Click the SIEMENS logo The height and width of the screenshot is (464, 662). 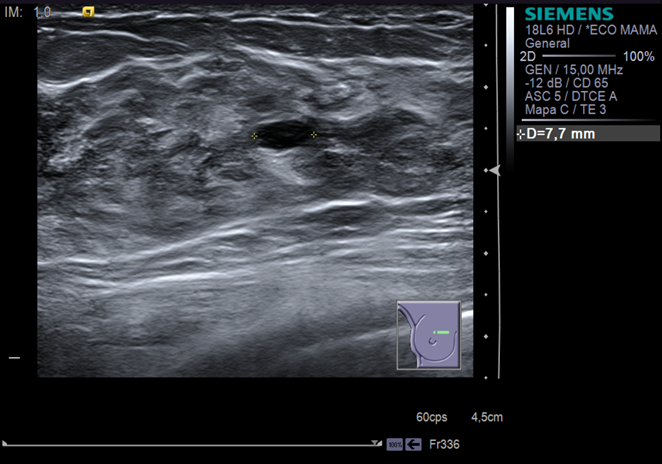(x=569, y=14)
